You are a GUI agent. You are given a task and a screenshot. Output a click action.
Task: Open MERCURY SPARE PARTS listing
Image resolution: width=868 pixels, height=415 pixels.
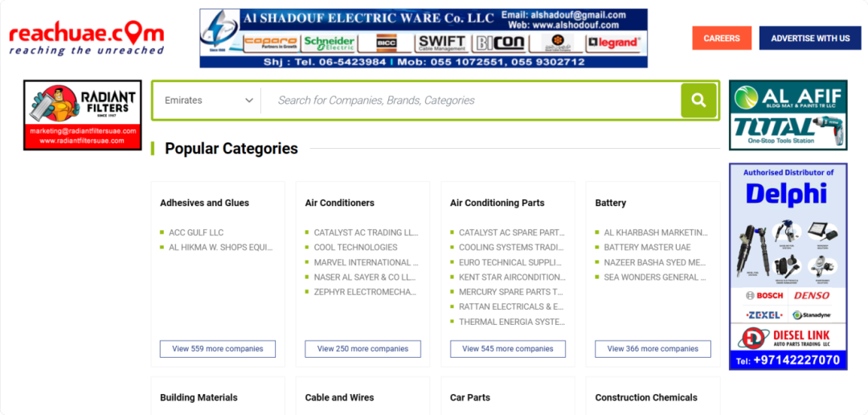pyautogui.click(x=511, y=293)
